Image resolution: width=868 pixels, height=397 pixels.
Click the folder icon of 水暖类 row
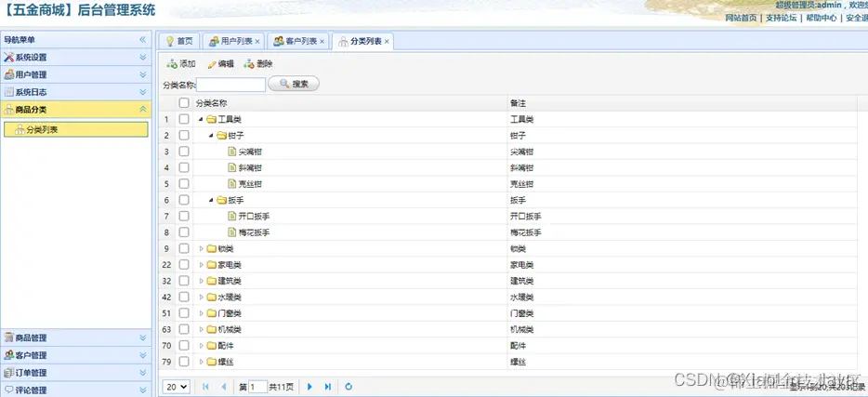(212, 298)
